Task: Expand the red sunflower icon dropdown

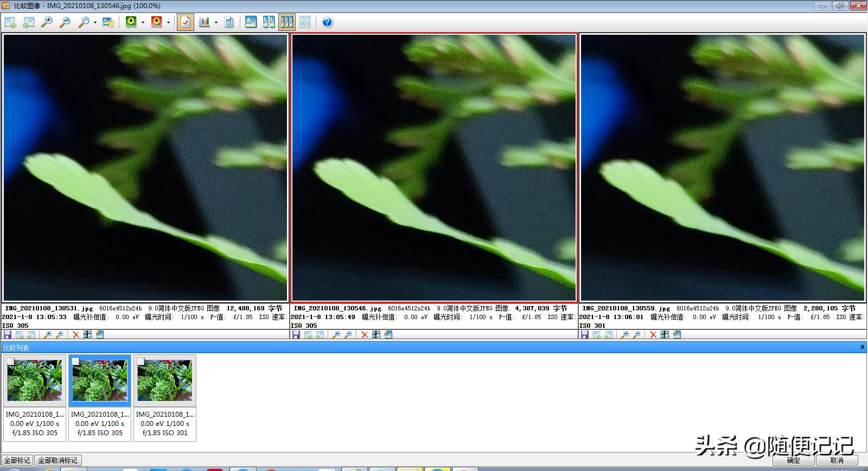Action: coord(168,22)
